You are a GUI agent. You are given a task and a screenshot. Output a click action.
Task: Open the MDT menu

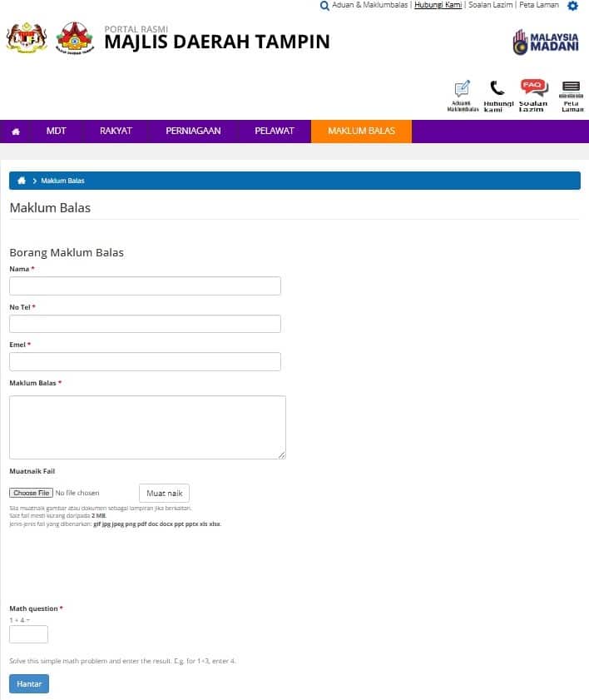pyautogui.click(x=57, y=132)
